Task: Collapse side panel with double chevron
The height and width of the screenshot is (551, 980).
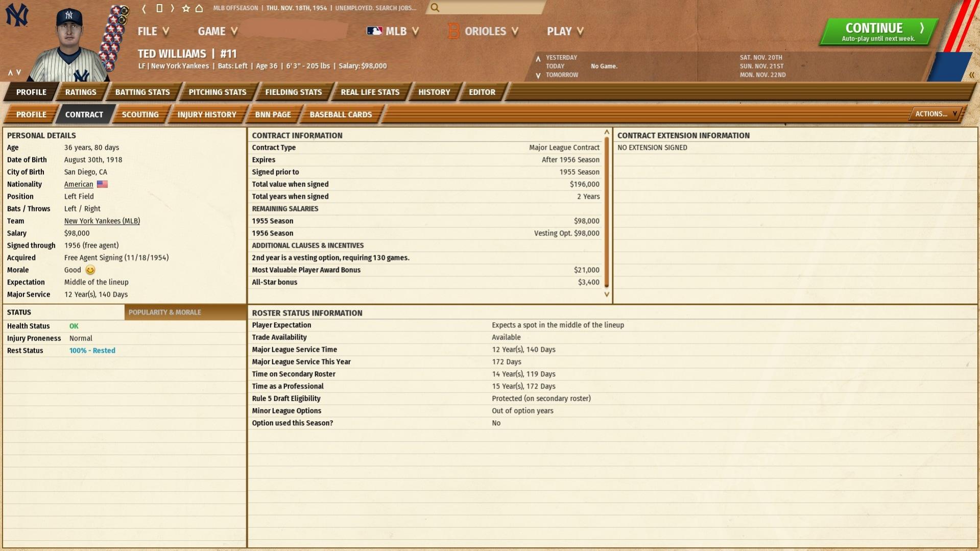Action: point(971,75)
